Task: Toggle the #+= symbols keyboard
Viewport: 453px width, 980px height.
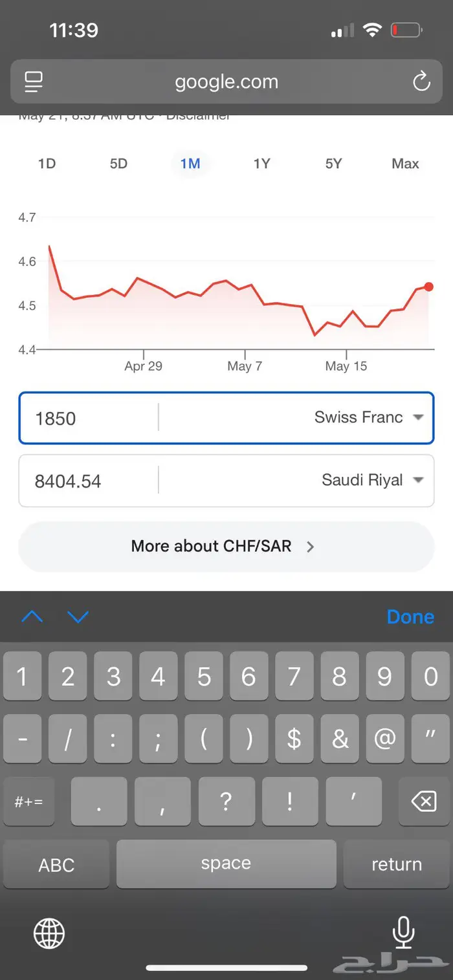Action: pyautogui.click(x=29, y=802)
